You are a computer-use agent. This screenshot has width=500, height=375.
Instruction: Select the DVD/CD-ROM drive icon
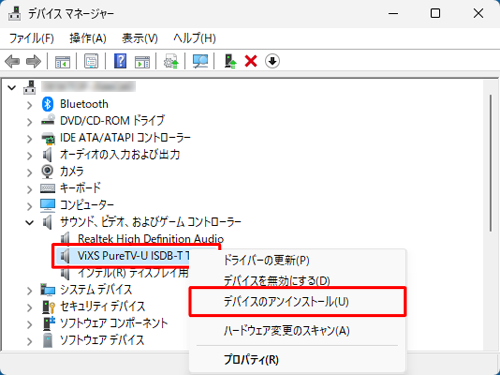pyautogui.click(x=48, y=120)
